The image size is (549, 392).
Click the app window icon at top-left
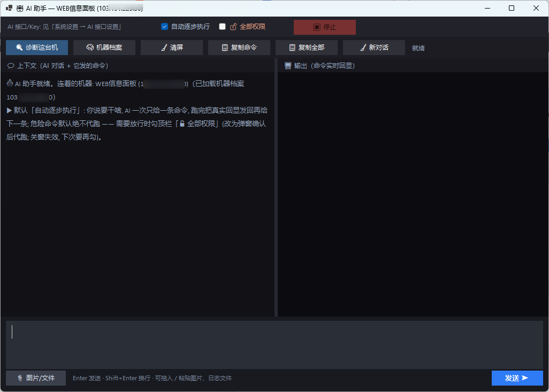pyautogui.click(x=9, y=8)
